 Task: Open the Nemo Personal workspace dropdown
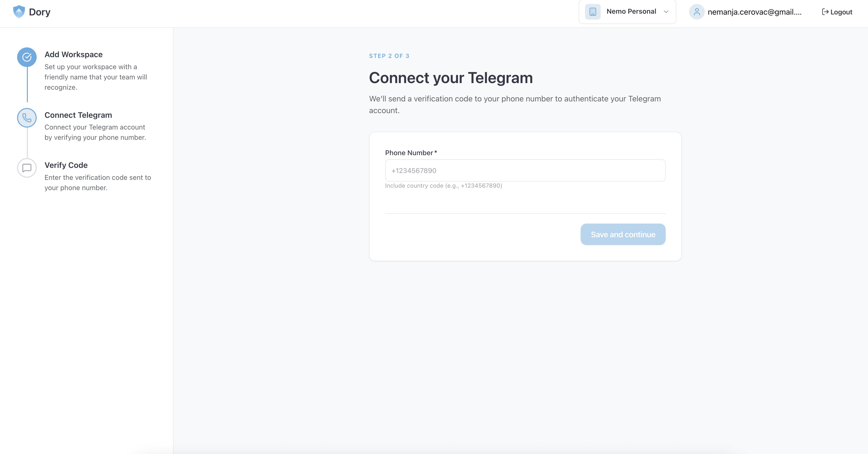[631, 12]
